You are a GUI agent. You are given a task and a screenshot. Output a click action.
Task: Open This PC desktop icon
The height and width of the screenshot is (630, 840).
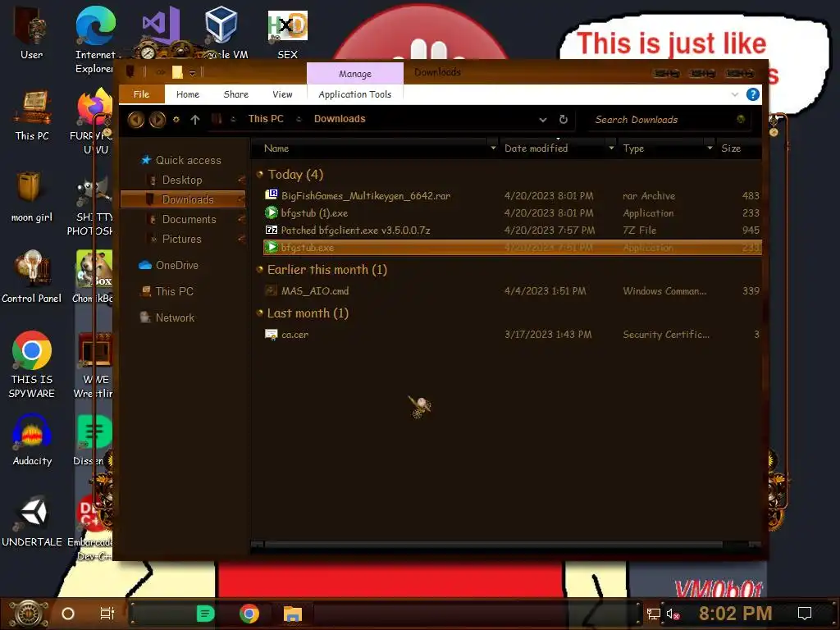32,115
